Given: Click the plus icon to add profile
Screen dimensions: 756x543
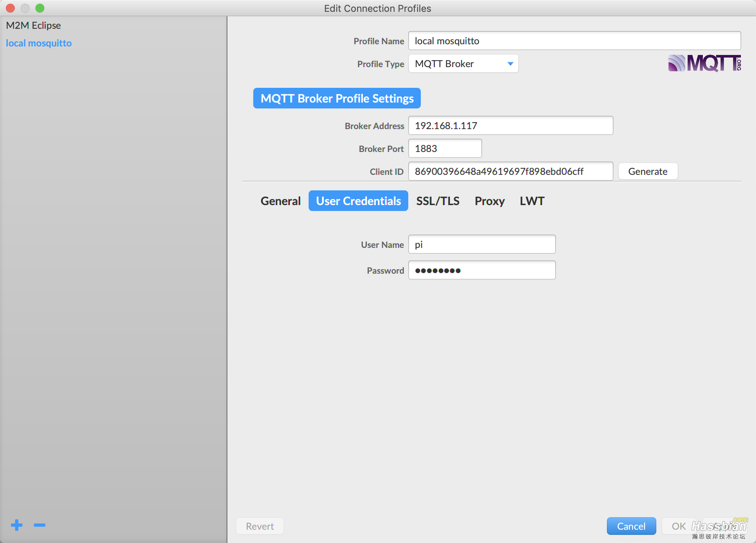Looking at the screenshot, I should 17,525.
